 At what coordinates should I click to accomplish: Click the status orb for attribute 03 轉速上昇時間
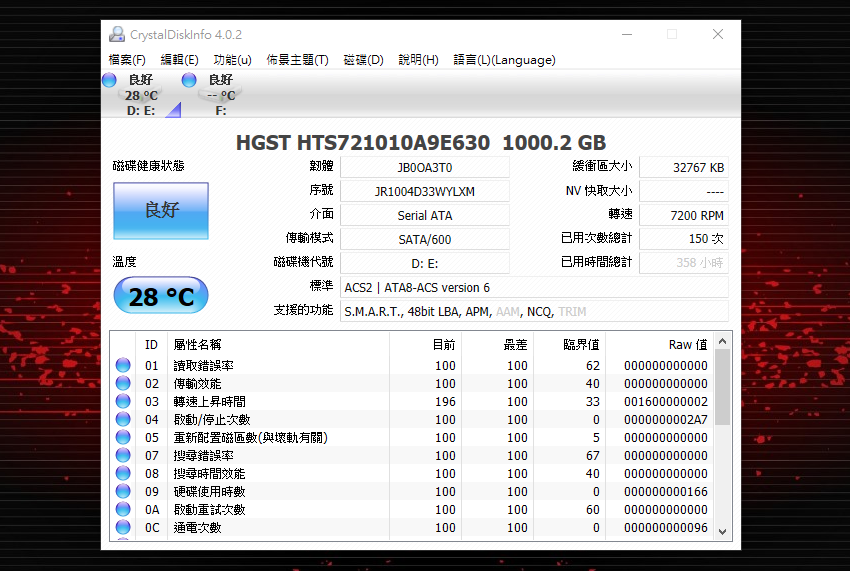tap(123, 401)
